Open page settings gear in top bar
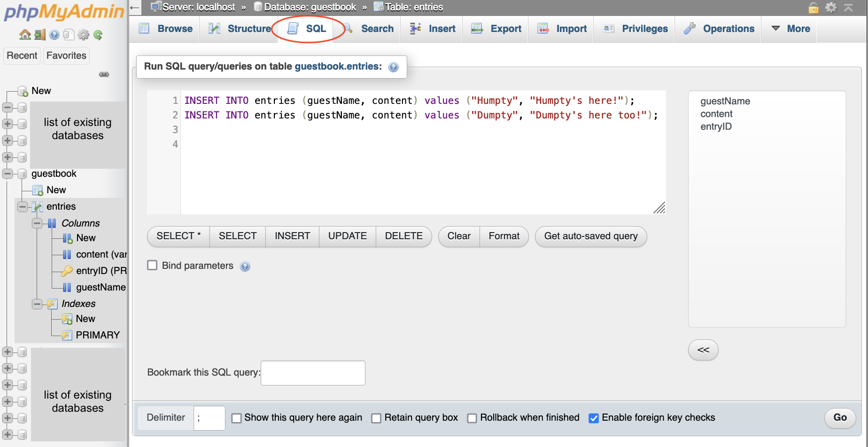 [831, 8]
